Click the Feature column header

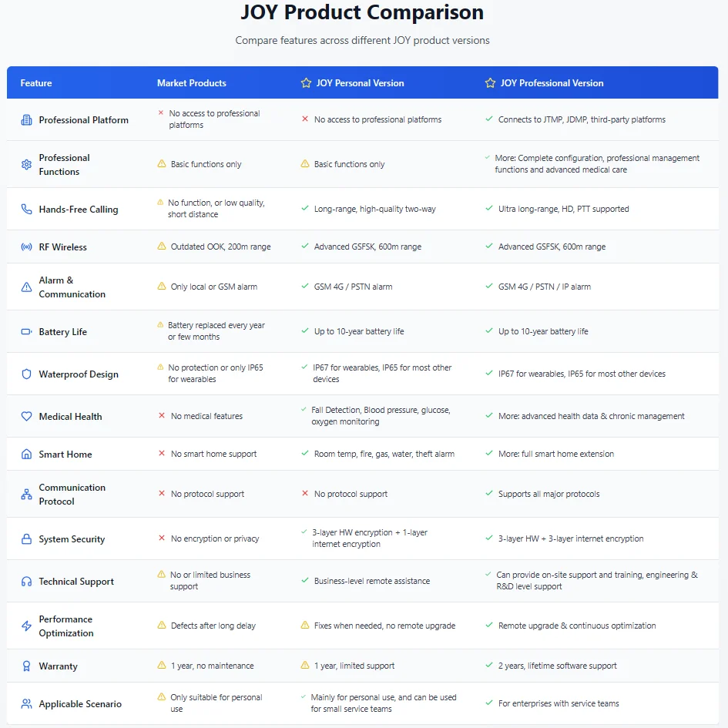36,83
